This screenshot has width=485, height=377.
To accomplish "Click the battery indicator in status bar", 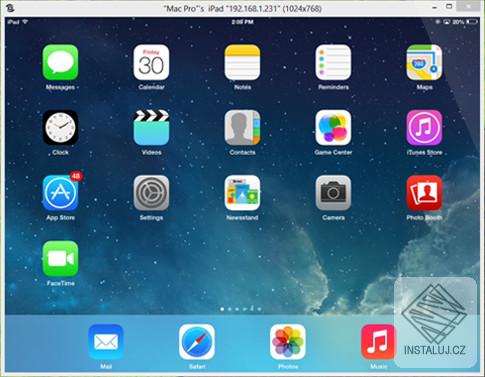I will click(x=472, y=22).
